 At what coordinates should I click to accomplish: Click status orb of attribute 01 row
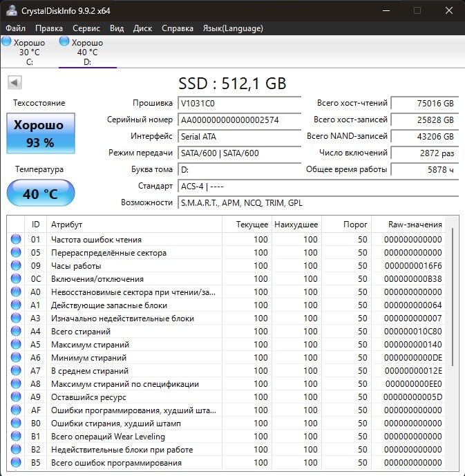(x=16, y=239)
